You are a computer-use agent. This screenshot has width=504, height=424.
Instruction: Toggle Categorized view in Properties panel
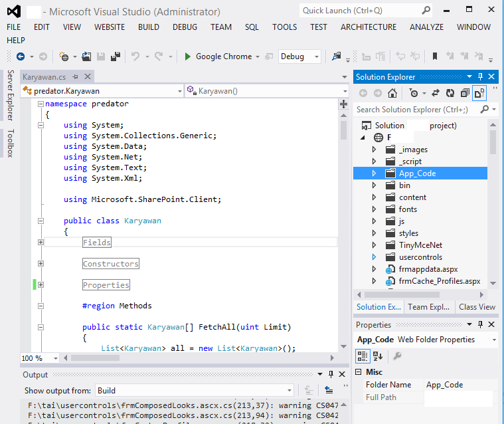pos(363,356)
